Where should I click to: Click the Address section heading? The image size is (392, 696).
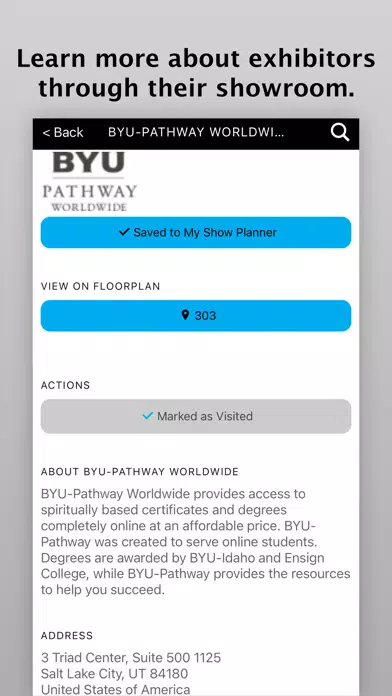point(67,636)
